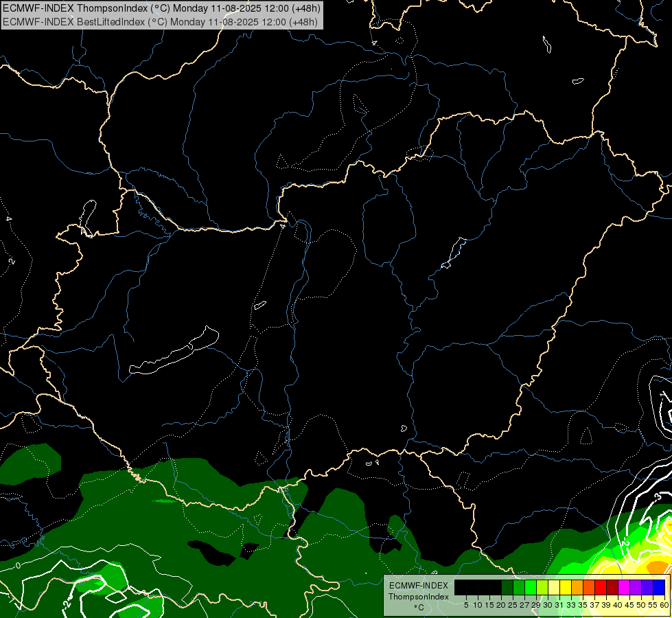
Task: Click the ThompsonIndex title line at top
Action: (161, 8)
